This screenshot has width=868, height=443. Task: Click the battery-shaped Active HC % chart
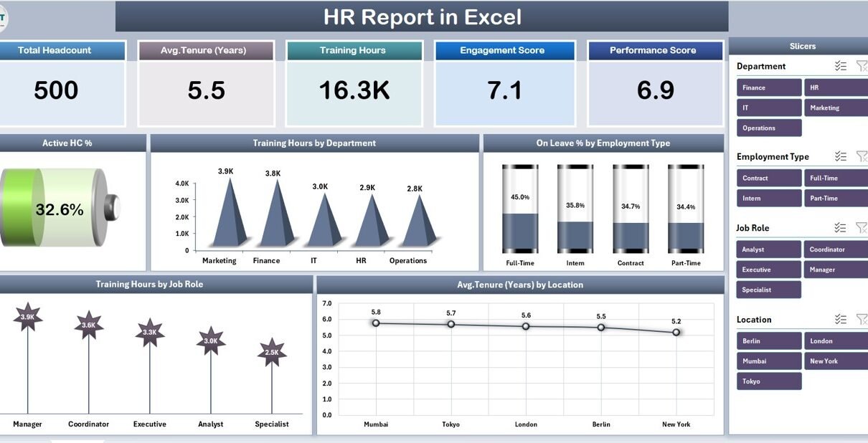tap(57, 209)
